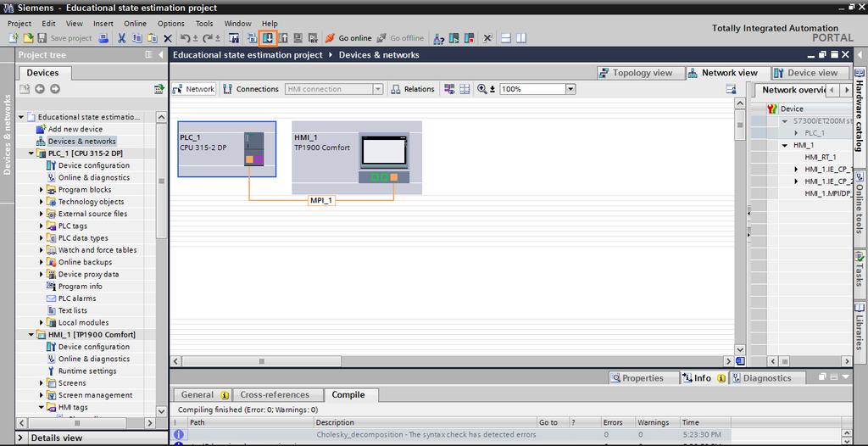
Task: Collapse the Project tree panel arrow
Action: pos(161,55)
